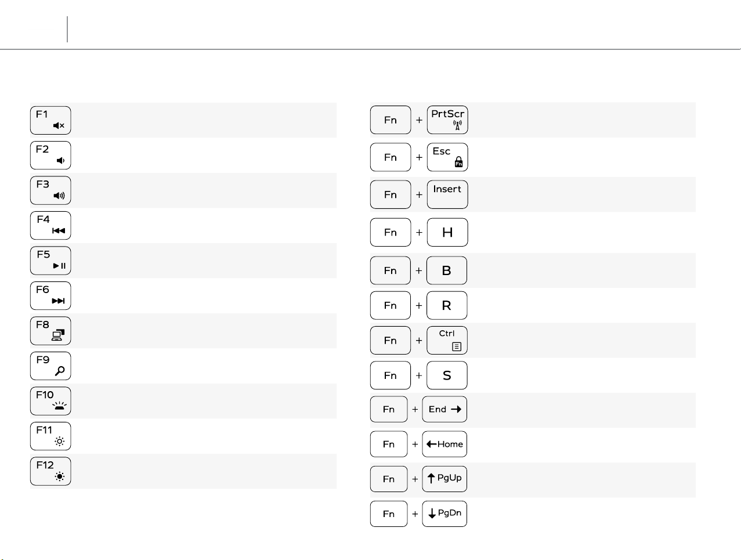741x560 pixels.
Task: Toggle Fn lock on the Esc key
Action: coord(447,157)
